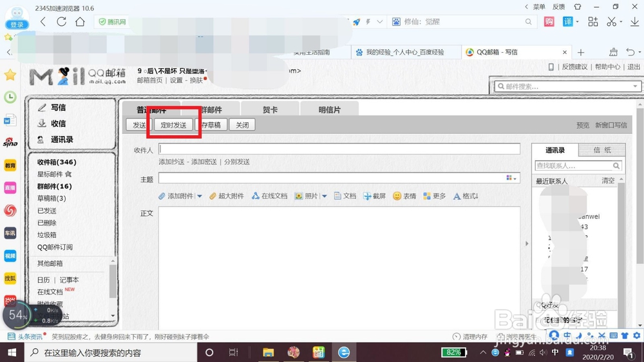This screenshot has width=644, height=362.
Task: Open the apps grid icon in browser toolbar
Action: [592, 22]
